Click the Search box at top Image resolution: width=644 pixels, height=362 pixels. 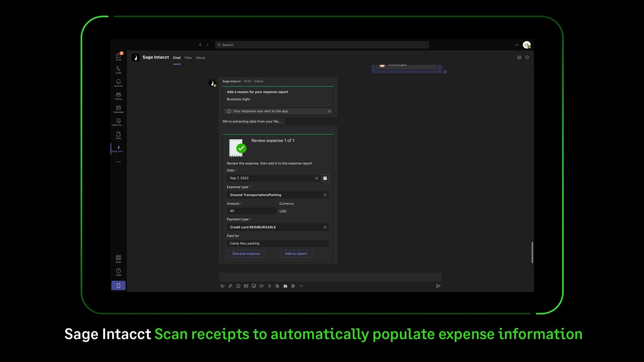point(322,45)
